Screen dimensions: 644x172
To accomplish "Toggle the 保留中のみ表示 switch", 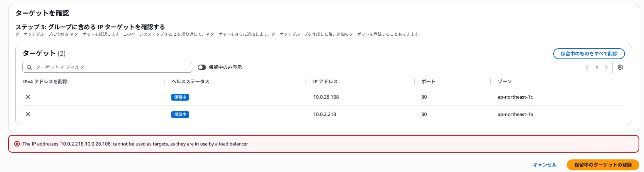I will [x=202, y=67].
